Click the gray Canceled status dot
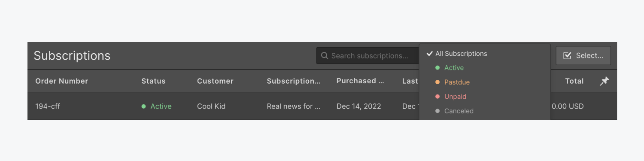 [x=437, y=111]
